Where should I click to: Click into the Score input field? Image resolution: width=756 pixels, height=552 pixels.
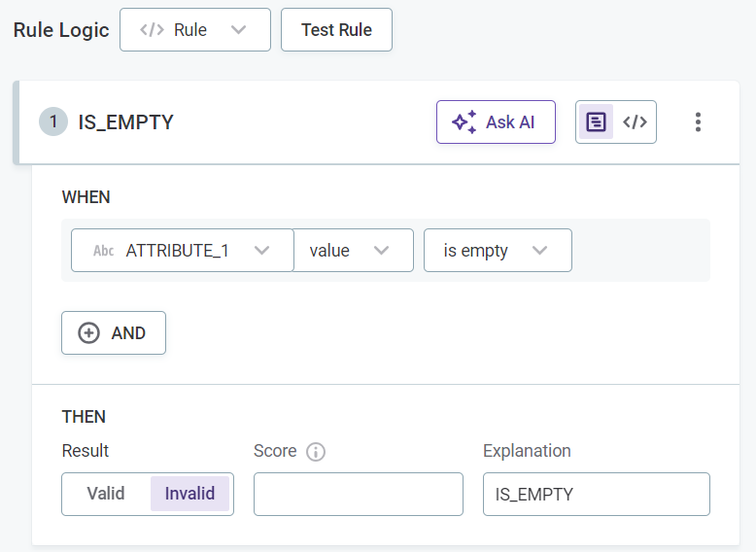click(358, 494)
